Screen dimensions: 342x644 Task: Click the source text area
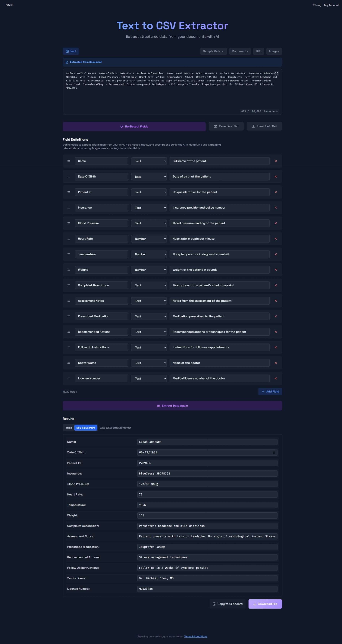tap(172, 92)
